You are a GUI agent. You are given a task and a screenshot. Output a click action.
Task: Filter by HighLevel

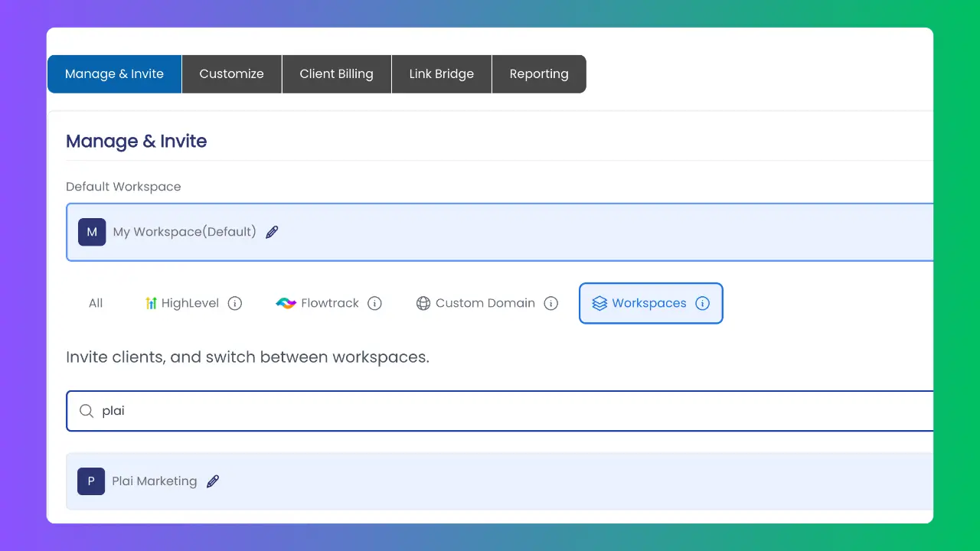click(193, 303)
